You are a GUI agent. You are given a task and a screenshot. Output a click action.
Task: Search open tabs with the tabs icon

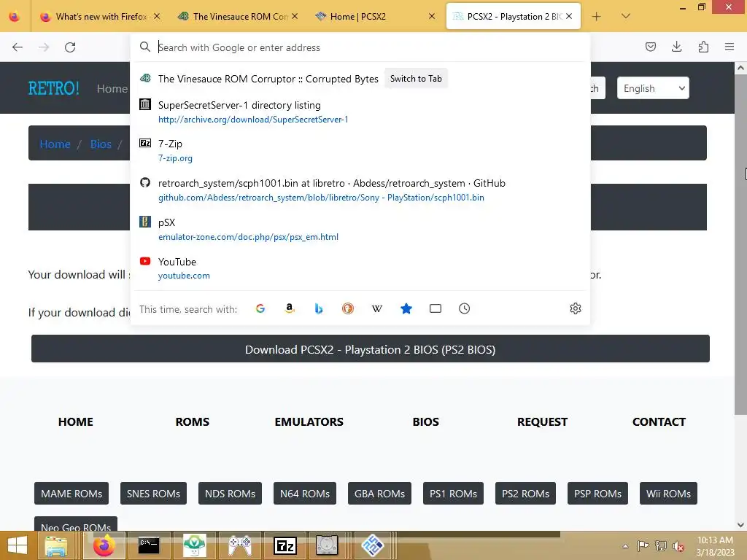pyautogui.click(x=436, y=308)
